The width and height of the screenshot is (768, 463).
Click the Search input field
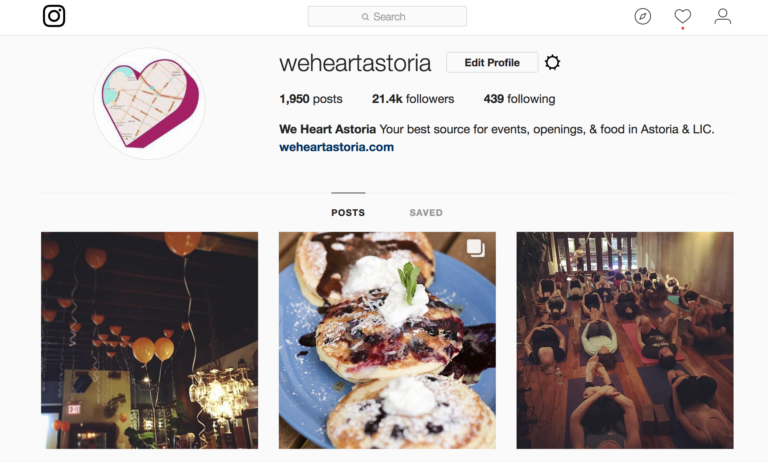point(387,17)
